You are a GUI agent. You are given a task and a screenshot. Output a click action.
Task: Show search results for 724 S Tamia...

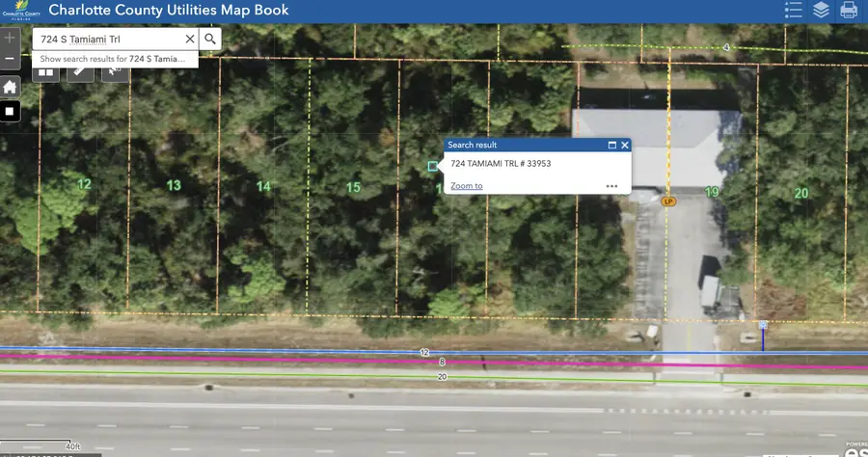point(115,59)
